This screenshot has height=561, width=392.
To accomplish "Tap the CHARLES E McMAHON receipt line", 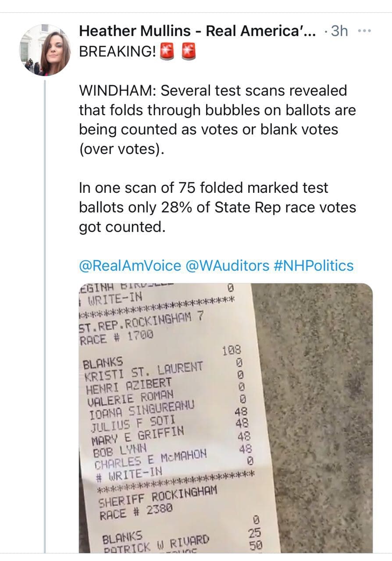I will point(150,458).
